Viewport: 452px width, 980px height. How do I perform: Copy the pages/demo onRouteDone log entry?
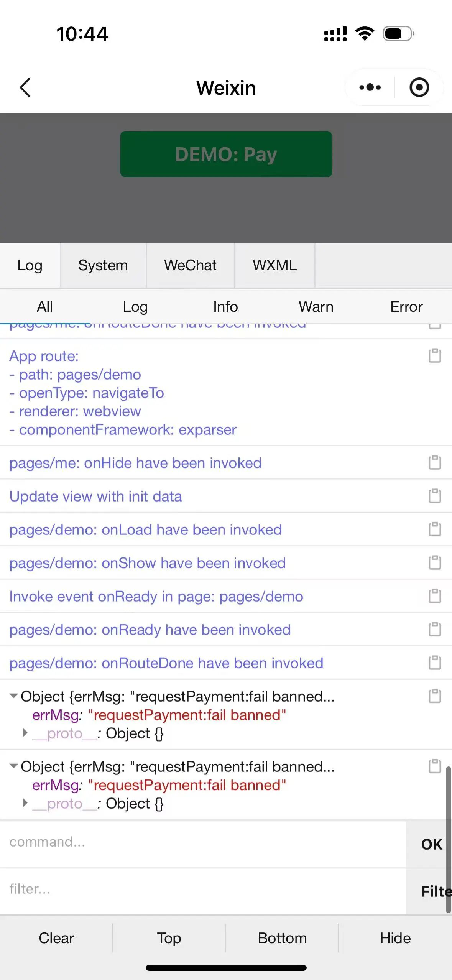(434, 663)
